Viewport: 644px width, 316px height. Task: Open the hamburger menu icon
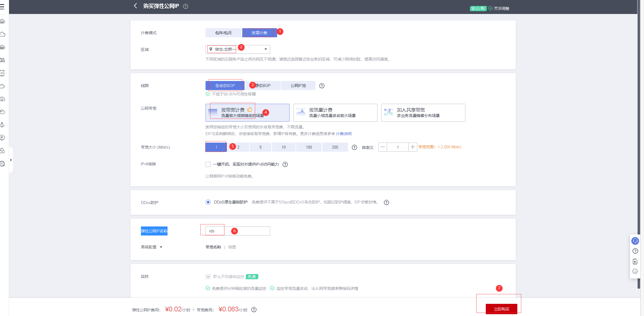pyautogui.click(x=2, y=6)
